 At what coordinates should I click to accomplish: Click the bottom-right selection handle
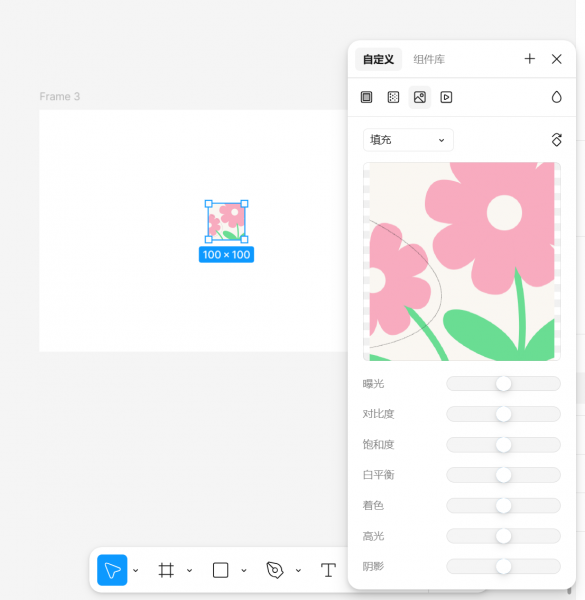tap(244, 240)
